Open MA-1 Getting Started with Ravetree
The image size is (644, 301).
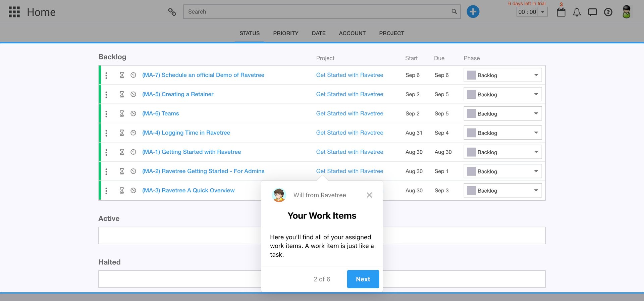192,152
